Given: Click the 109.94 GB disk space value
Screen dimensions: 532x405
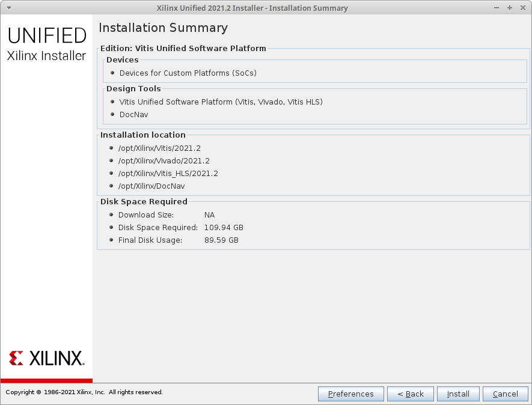Looking at the screenshot, I should (x=224, y=228).
